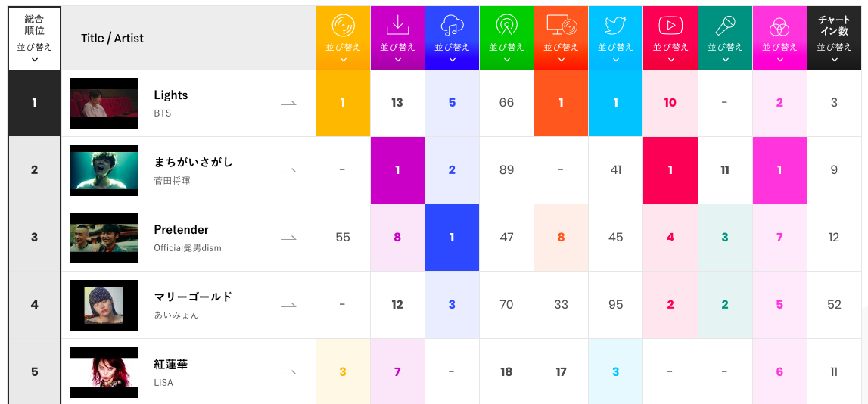Click the trend arrow beside Pretender
868x404 pixels.
click(288, 238)
